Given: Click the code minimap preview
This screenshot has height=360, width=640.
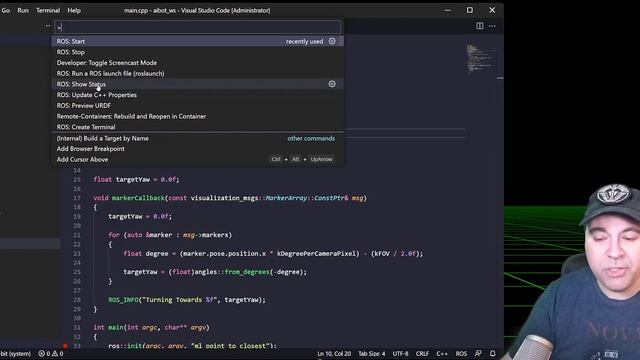Looking at the screenshot, I should click(480, 58).
